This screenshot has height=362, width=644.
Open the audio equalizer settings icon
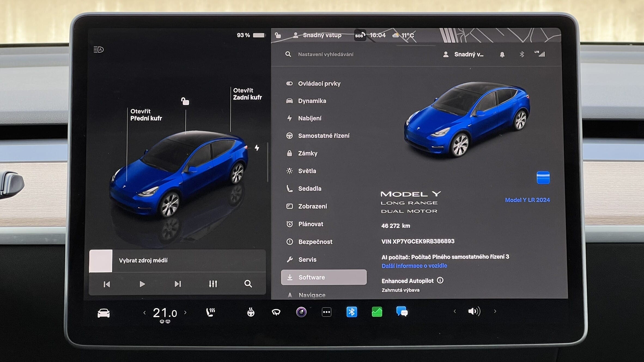(213, 284)
